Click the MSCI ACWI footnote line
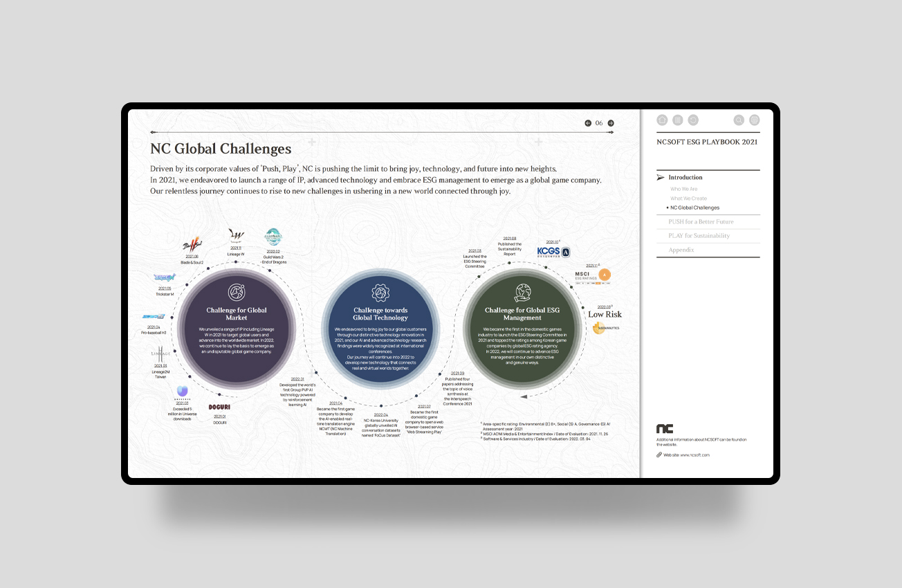This screenshot has width=902, height=588. [544, 434]
